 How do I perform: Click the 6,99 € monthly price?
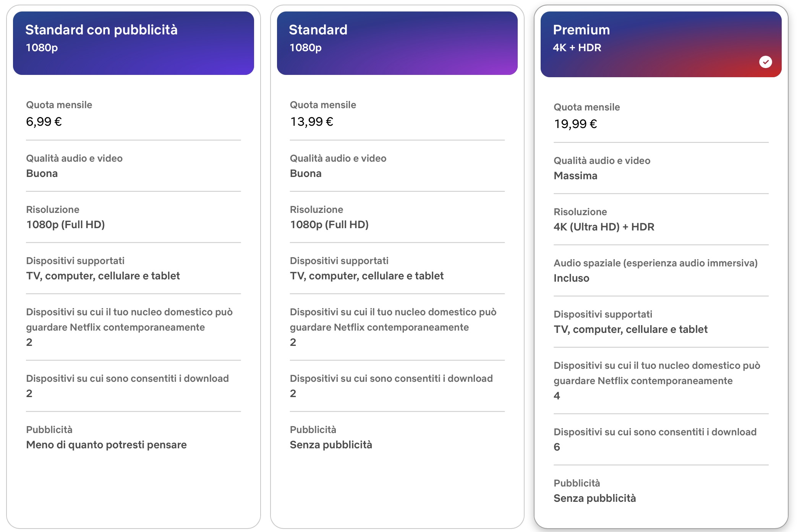44,122
